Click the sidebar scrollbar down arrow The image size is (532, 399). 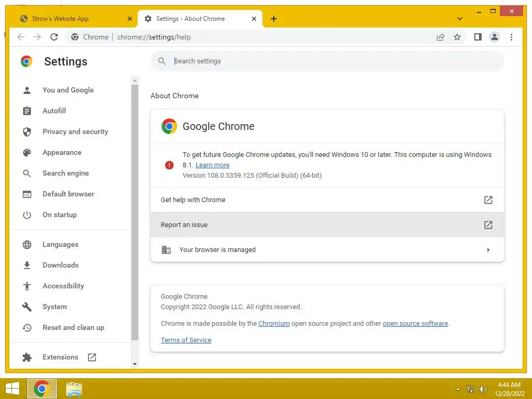pyautogui.click(x=135, y=364)
